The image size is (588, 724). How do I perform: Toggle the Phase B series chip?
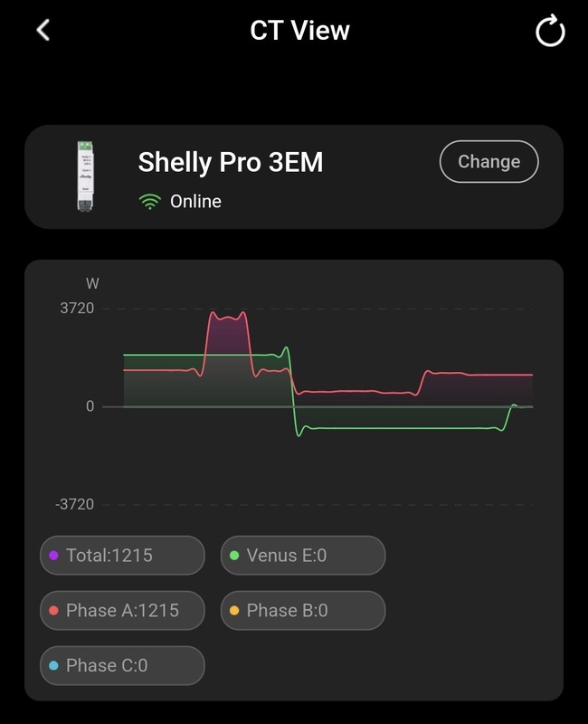click(303, 610)
